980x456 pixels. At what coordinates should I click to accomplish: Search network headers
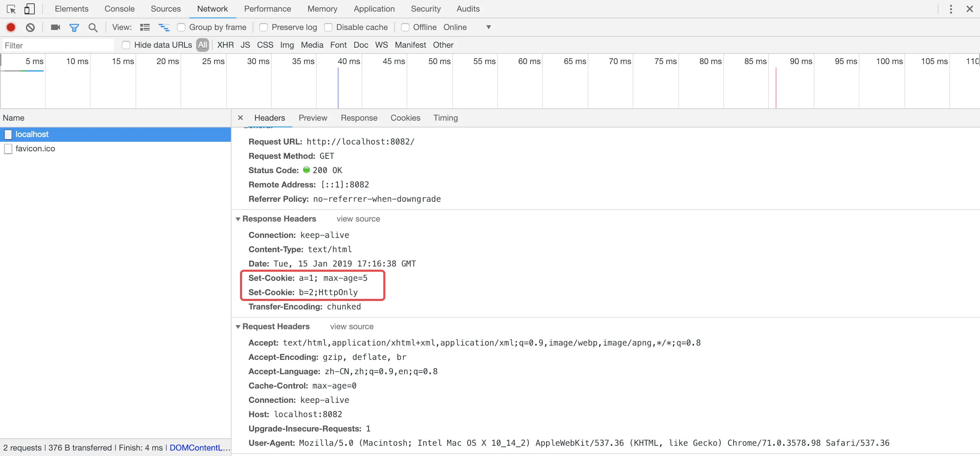click(93, 27)
